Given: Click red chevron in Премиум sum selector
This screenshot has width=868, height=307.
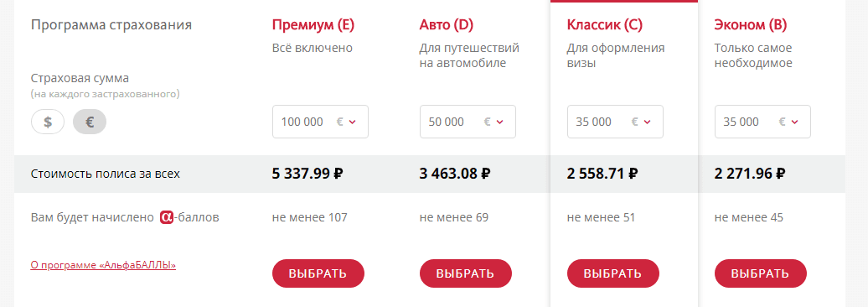Looking at the screenshot, I should click(352, 122).
